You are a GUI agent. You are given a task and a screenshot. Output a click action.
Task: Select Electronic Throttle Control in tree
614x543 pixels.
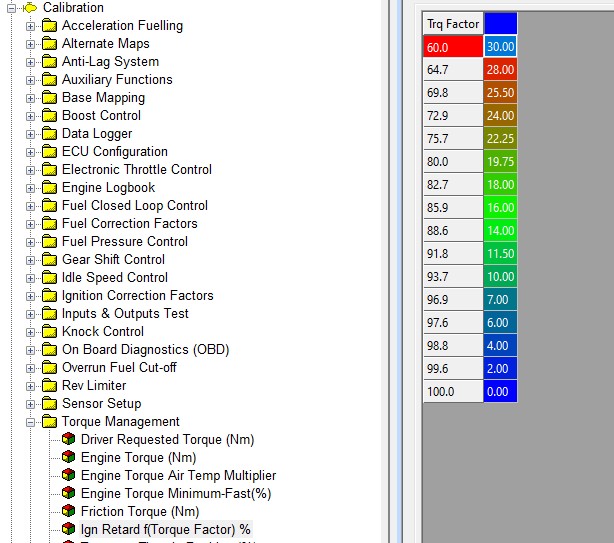click(x=136, y=170)
